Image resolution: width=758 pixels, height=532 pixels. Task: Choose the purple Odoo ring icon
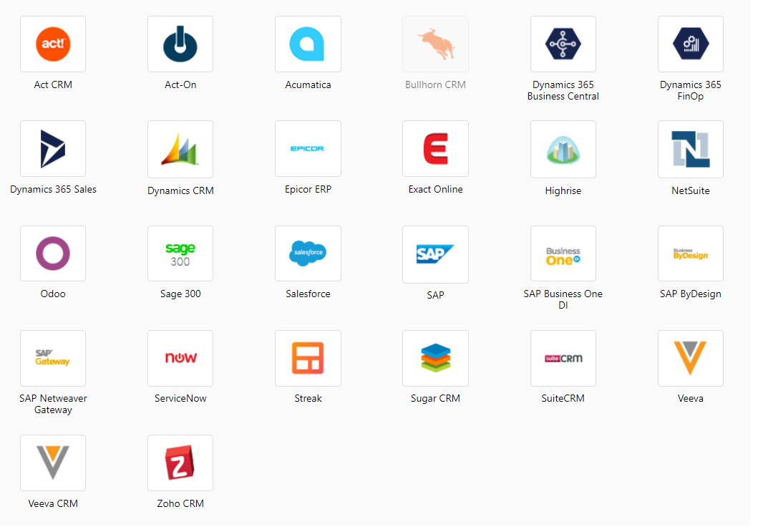coord(53,253)
